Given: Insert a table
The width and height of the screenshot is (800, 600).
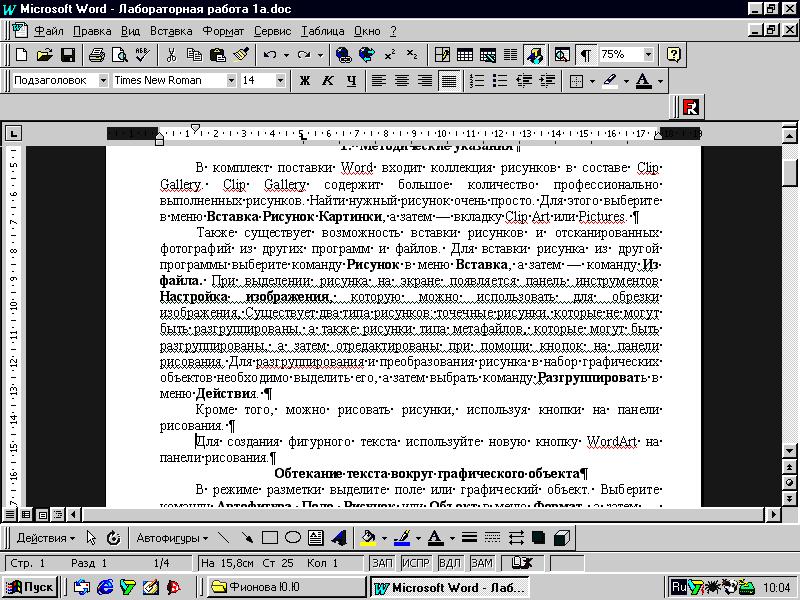Looking at the screenshot, I should (x=465, y=55).
